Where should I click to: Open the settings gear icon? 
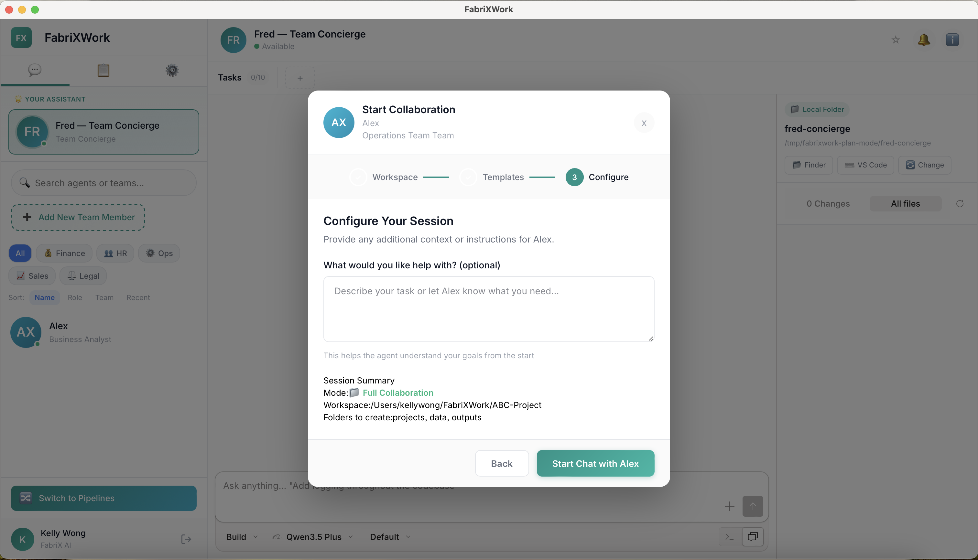172,70
